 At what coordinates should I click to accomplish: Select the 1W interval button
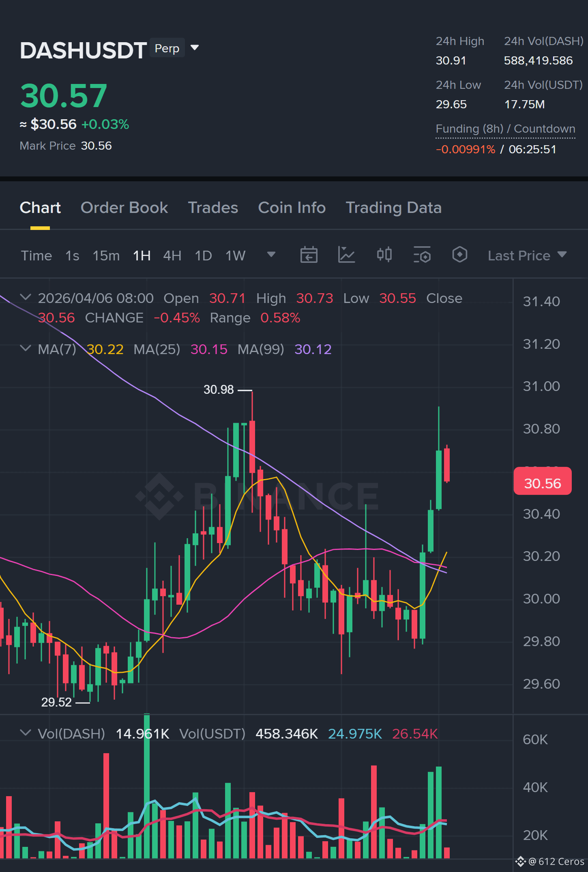tap(235, 256)
